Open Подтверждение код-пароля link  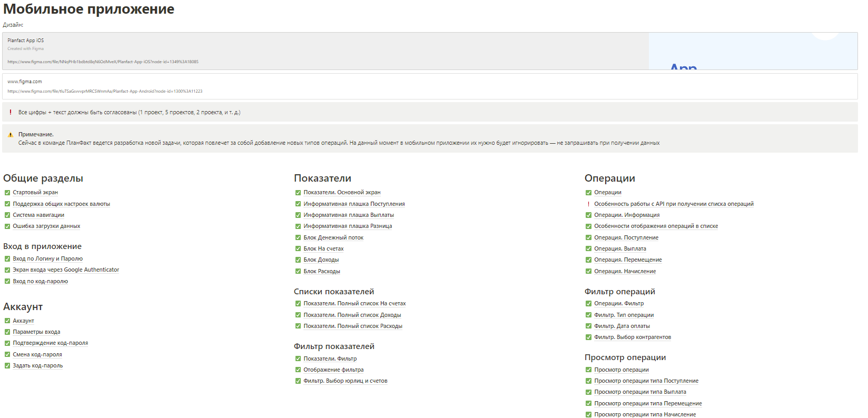tap(51, 343)
